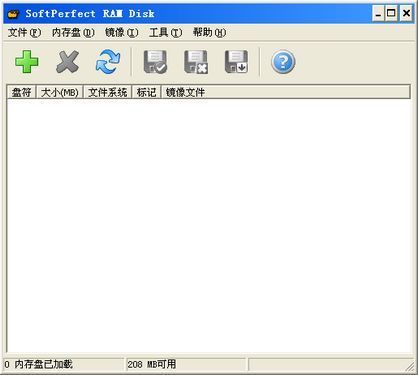Click the SoftPerfect RAM Disk title bar icon

tap(13, 14)
